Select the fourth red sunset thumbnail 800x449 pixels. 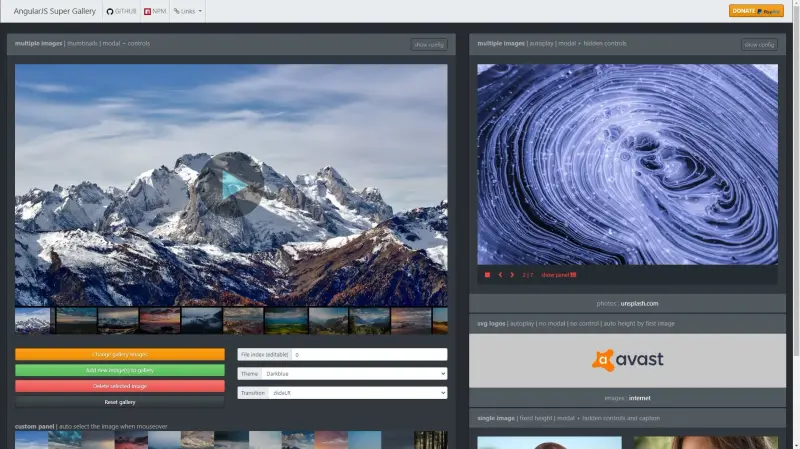[160, 320]
